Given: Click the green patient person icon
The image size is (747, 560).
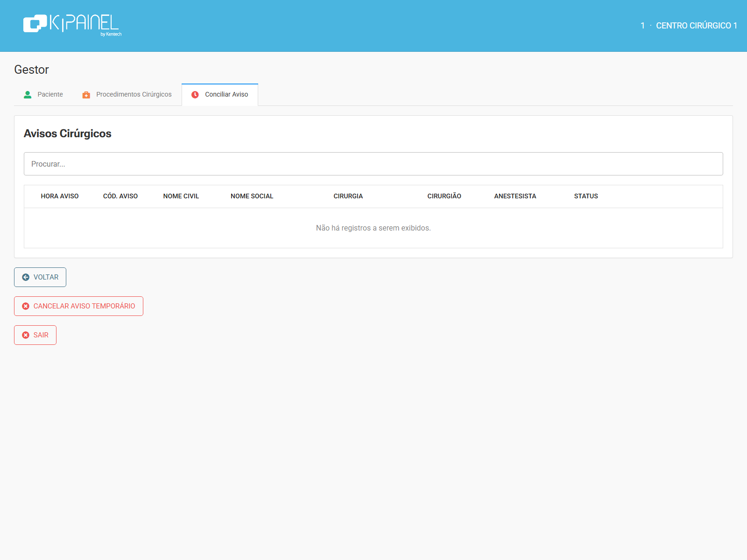Looking at the screenshot, I should click(x=28, y=95).
